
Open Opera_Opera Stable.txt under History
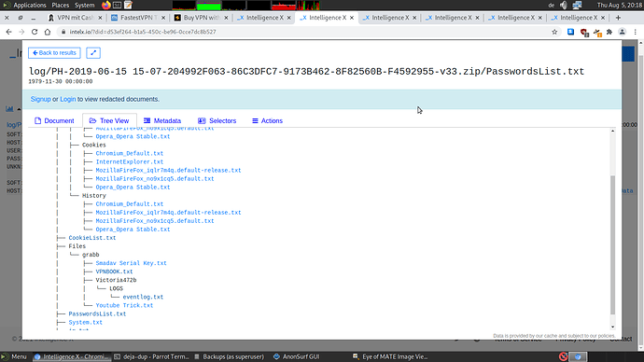pos(133,230)
